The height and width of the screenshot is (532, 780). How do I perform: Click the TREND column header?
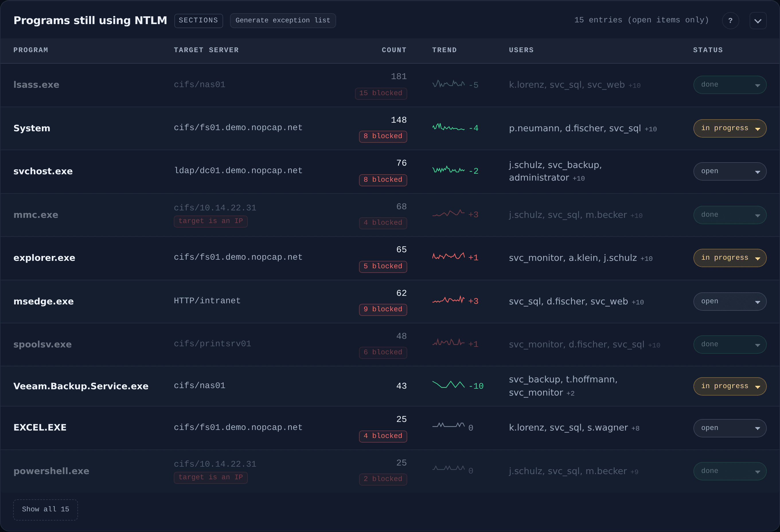coord(444,50)
